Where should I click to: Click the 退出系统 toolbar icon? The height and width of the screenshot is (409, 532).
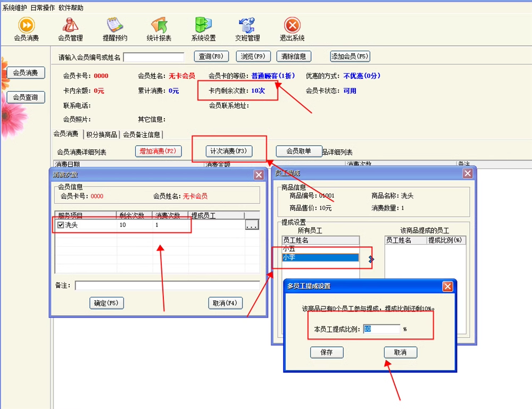click(292, 29)
